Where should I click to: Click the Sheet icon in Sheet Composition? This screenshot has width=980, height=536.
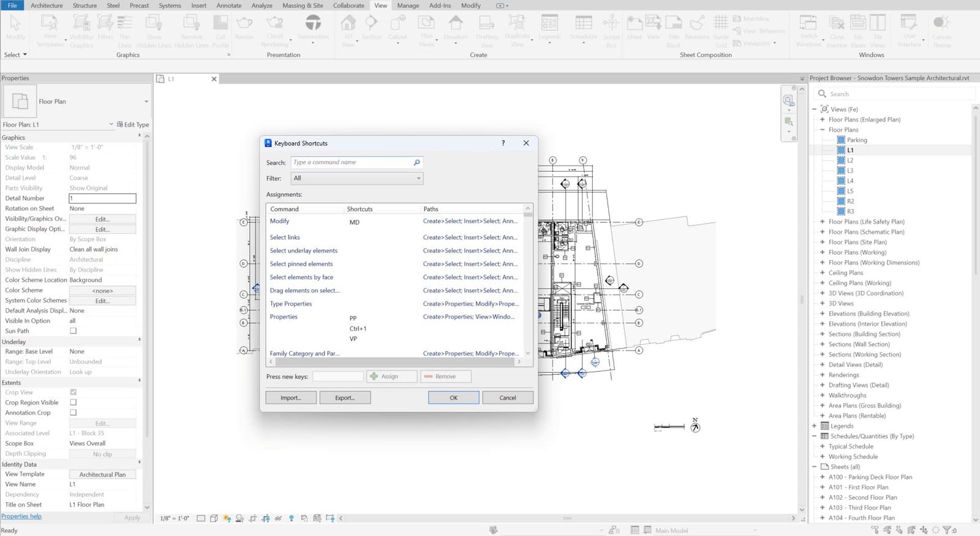tap(635, 23)
